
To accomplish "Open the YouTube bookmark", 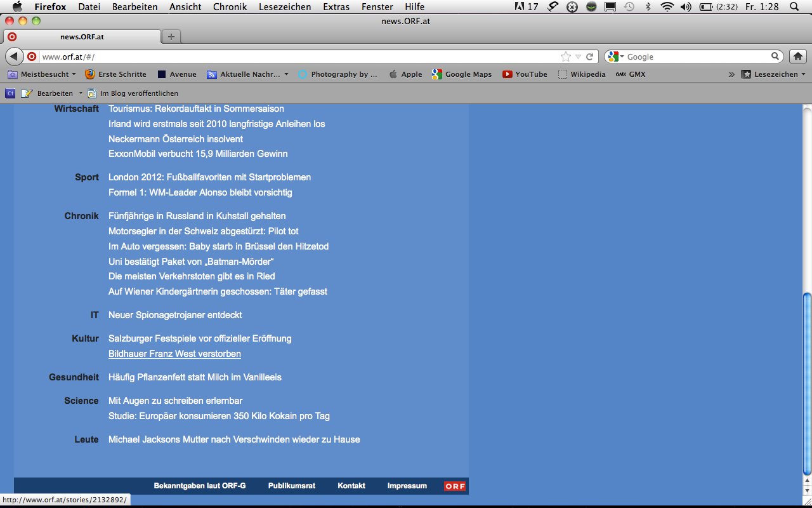I will click(525, 74).
